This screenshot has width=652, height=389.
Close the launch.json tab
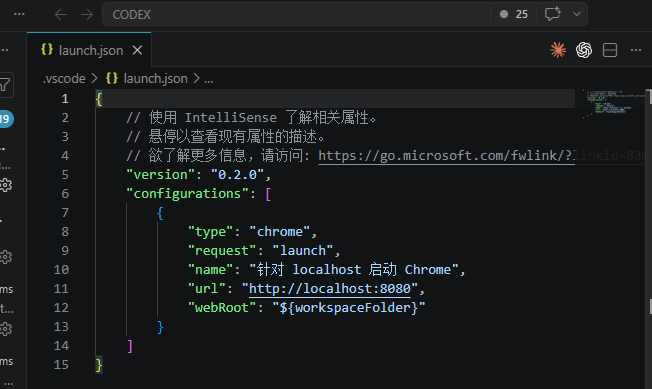137,50
